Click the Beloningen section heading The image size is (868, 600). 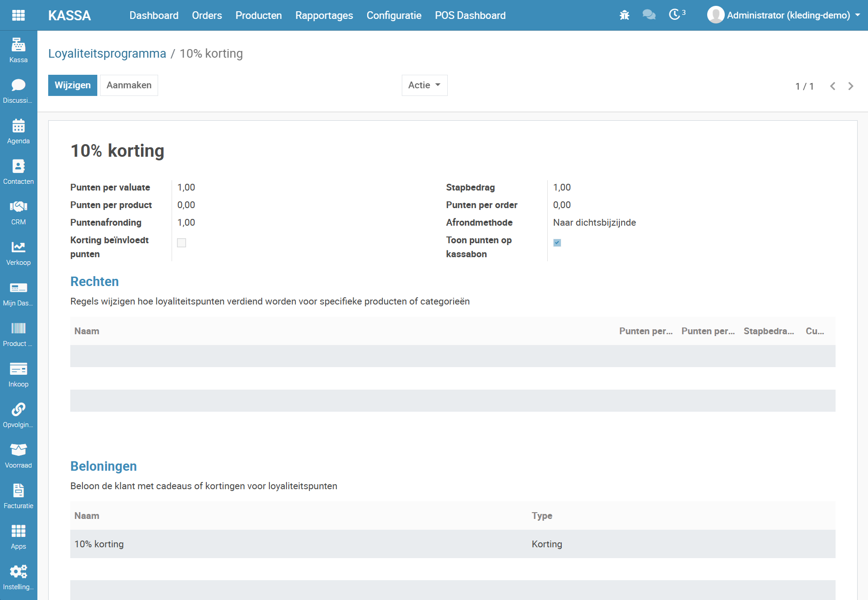[x=104, y=466]
